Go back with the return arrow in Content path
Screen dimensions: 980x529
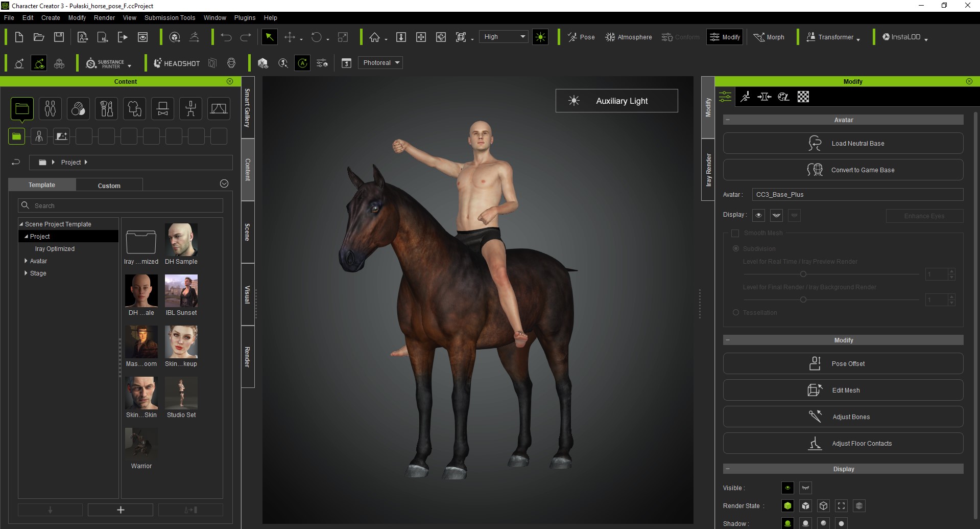pos(16,162)
